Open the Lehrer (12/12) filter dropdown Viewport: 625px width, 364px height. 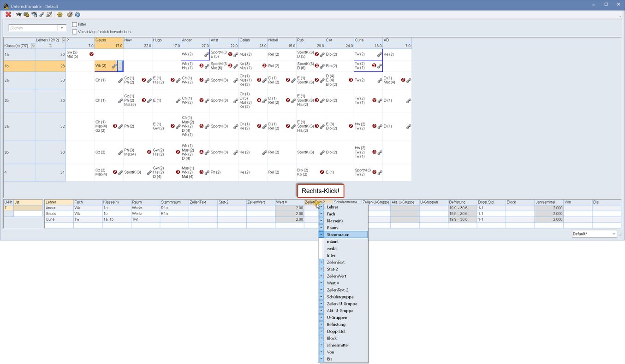[63, 40]
